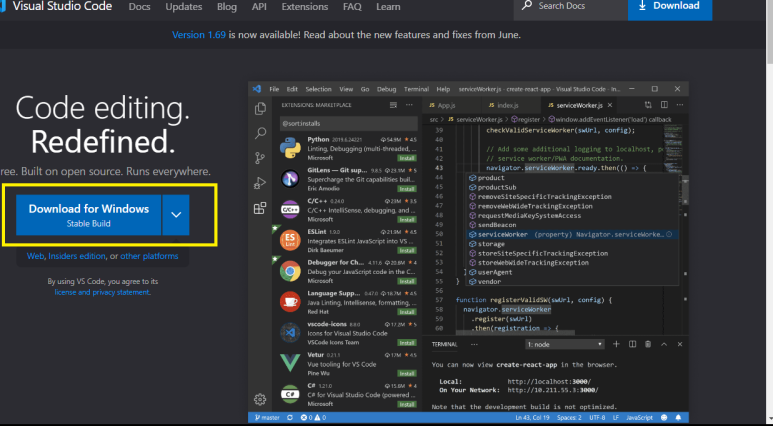Select the Search icon in activity bar
This screenshot has width=773, height=426.
[x=260, y=133]
